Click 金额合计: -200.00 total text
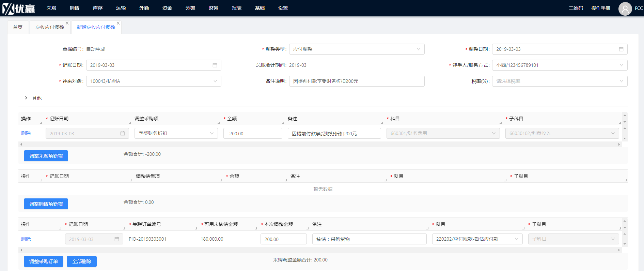Viewport: 644px width, 271px height. (142, 154)
